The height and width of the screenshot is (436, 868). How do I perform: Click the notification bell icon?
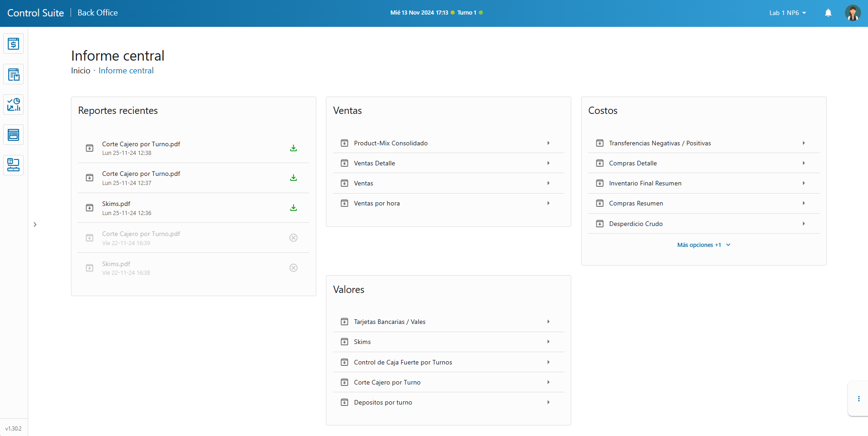[828, 13]
